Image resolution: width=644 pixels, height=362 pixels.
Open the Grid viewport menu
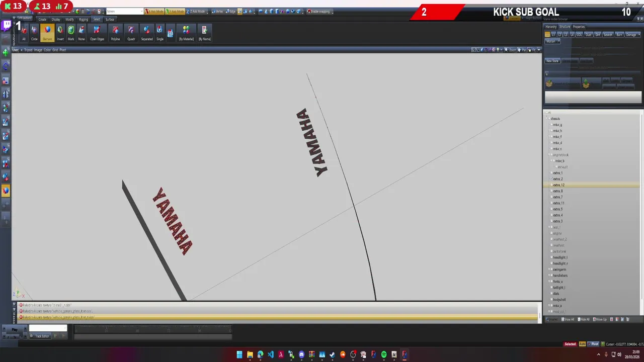coord(55,50)
